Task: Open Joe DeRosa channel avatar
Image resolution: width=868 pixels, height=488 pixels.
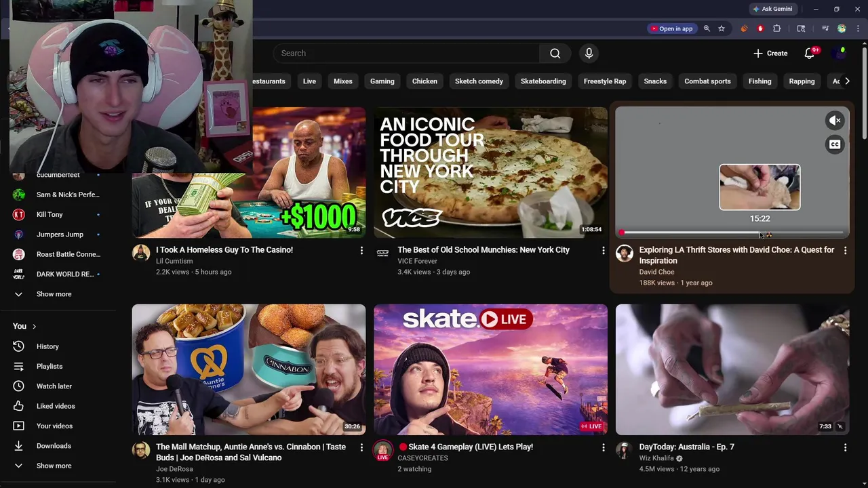Action: (141, 451)
